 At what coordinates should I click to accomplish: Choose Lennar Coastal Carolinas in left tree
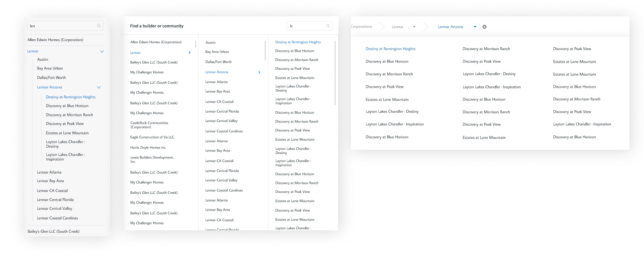point(57,218)
